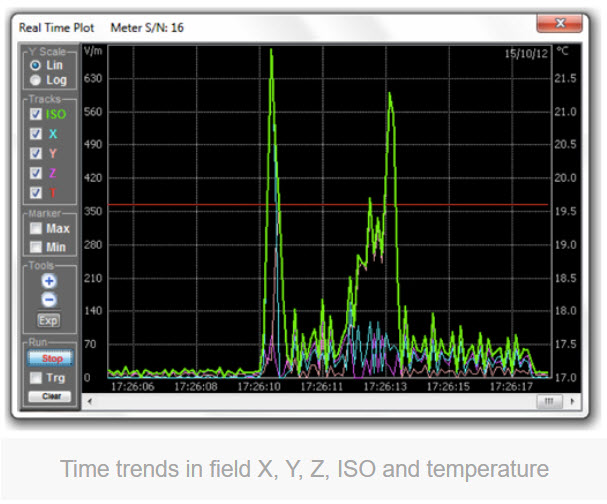The image size is (607, 504).
Task: Zoom in with the plus tool icon
Action: coord(49,281)
